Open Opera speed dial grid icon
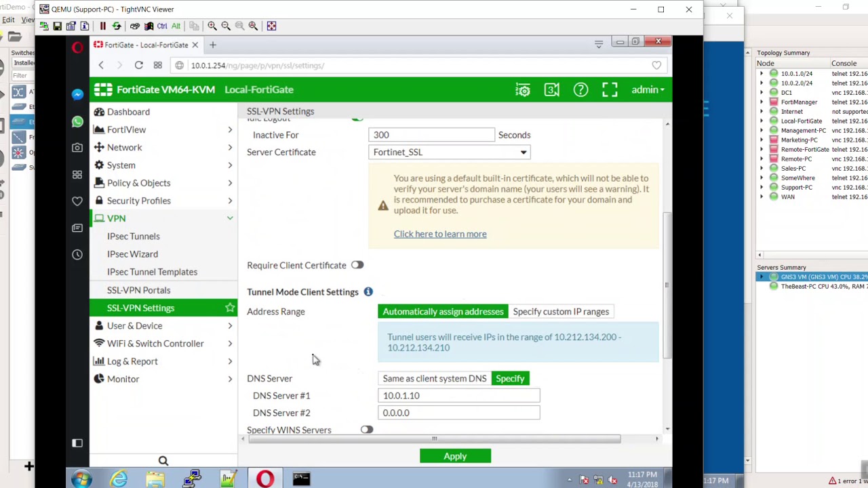The width and height of the screenshot is (868, 488). [157, 65]
